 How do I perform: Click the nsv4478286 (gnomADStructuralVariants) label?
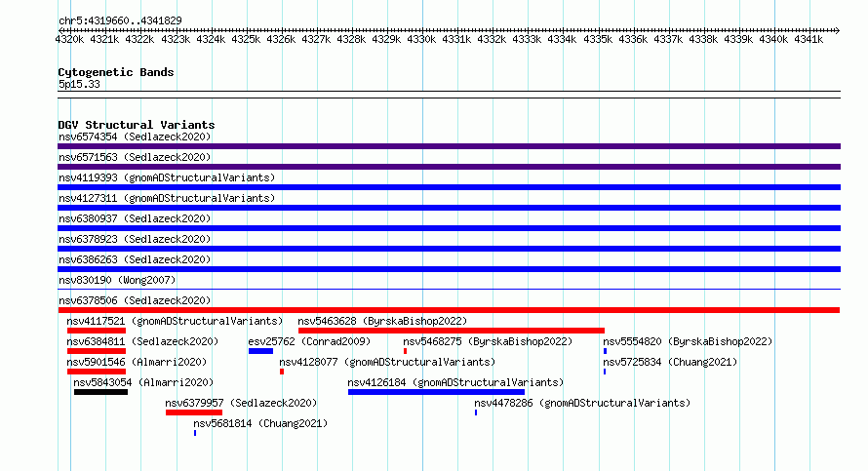[582, 403]
